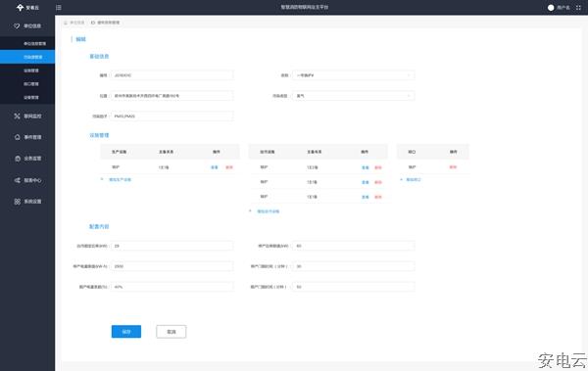The image size is (588, 371).
Task: Click the white cancel button at bottom
Action: pyautogui.click(x=171, y=332)
